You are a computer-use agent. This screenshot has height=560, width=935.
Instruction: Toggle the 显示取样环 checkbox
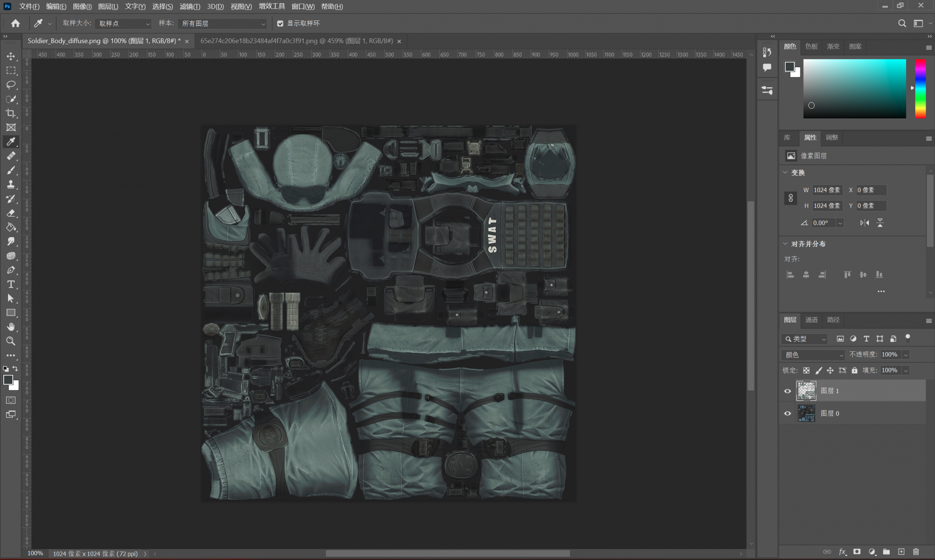tap(280, 23)
